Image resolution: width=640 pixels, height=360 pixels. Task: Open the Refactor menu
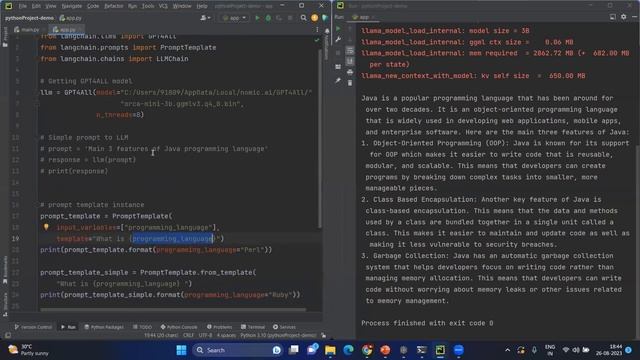113,6
